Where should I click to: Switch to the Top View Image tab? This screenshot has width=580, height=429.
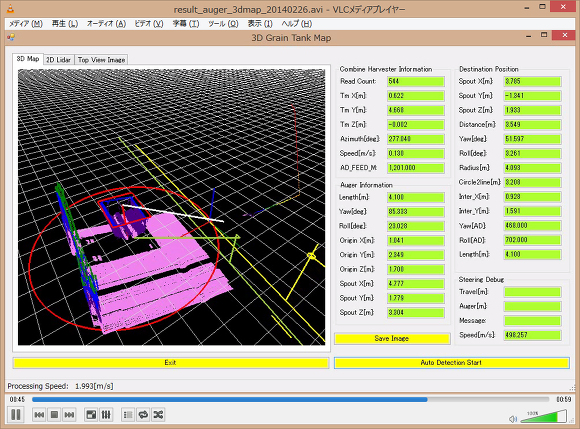click(101, 60)
